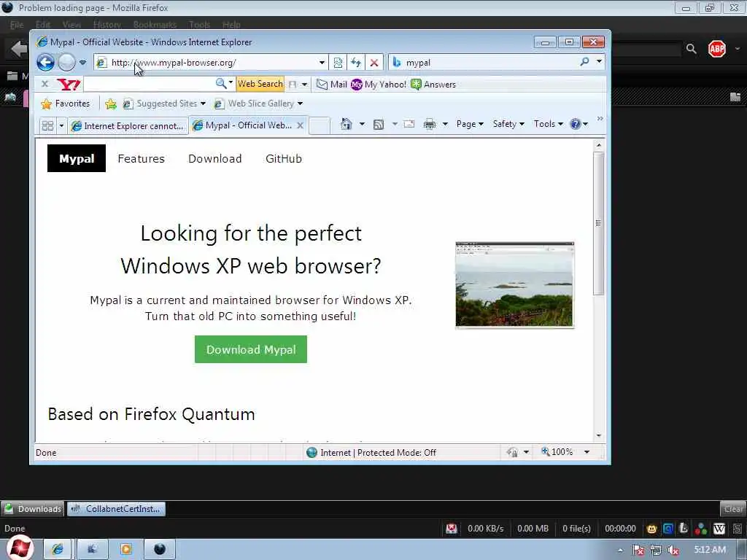Click the Home icon in command bar
Image resolution: width=747 pixels, height=560 pixels.
(347, 124)
